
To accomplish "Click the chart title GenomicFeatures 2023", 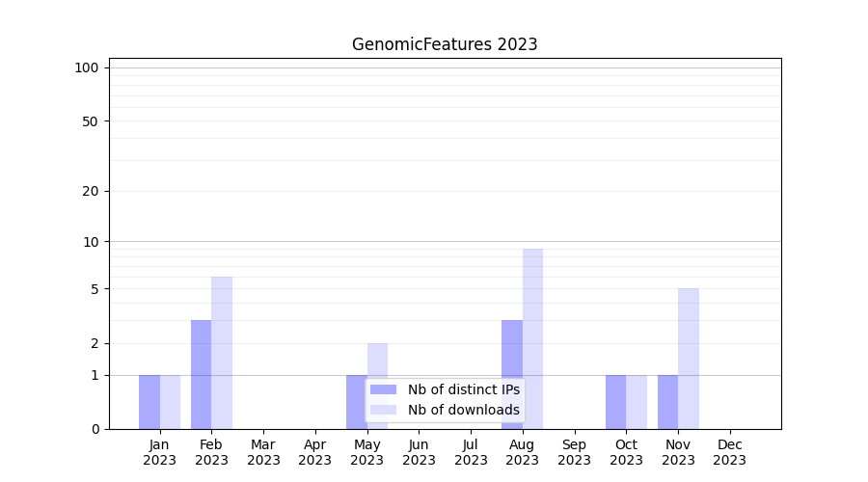I will click(x=445, y=44).
